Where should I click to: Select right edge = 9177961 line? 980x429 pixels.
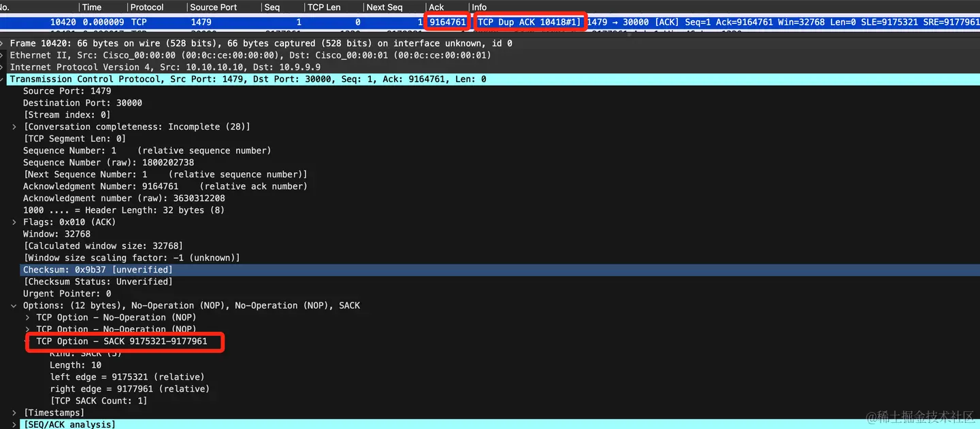tap(129, 389)
